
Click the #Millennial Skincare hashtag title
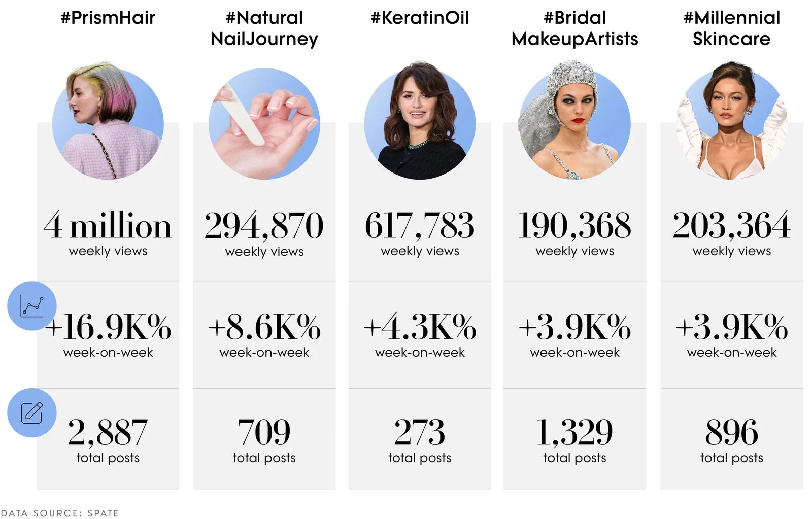pos(731,28)
